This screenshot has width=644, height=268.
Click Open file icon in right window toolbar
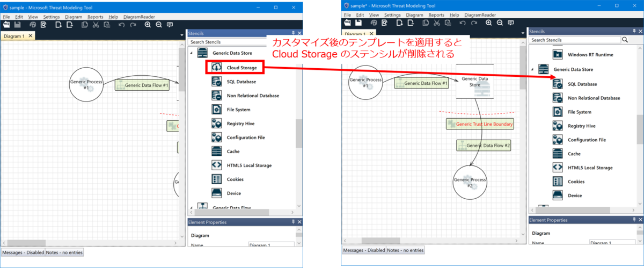[x=348, y=23]
